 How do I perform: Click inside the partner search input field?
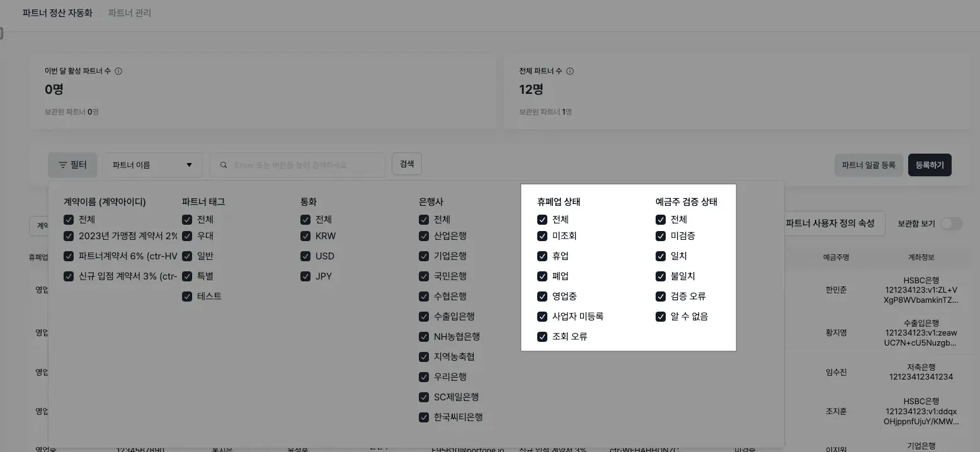pos(296,164)
